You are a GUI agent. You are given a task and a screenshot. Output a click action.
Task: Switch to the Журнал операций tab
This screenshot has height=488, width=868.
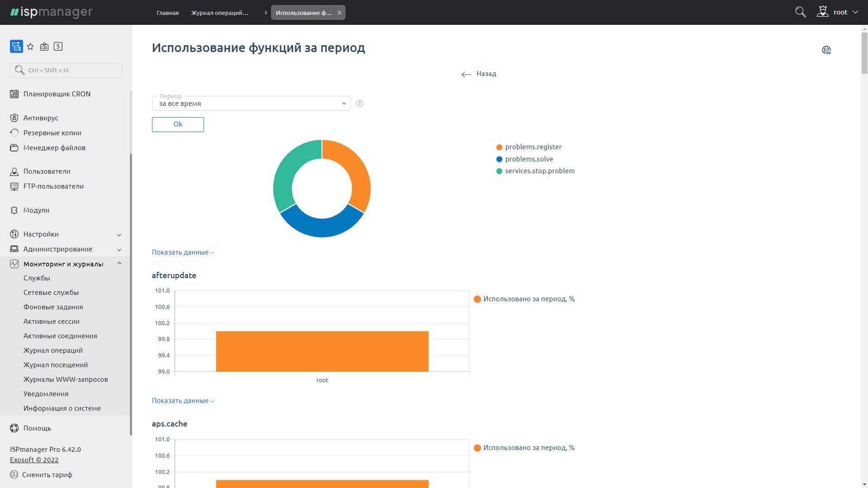219,13
